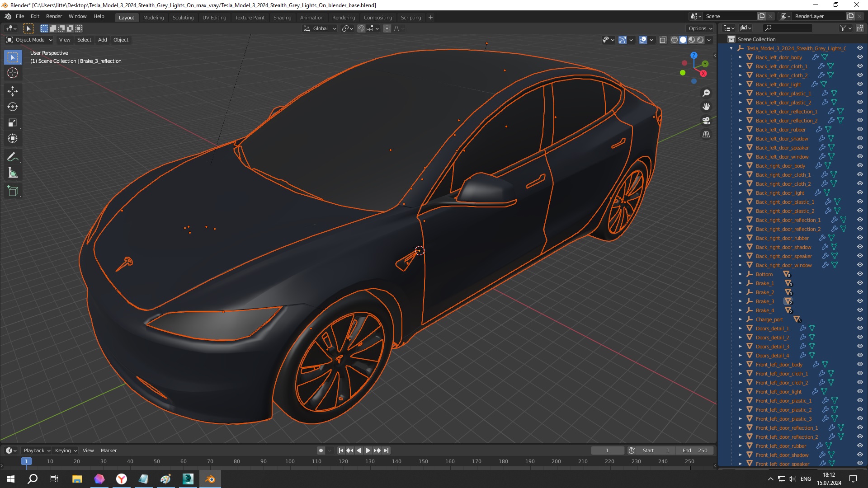Expand the Bottom tree item
The image size is (868, 488).
(x=741, y=274)
